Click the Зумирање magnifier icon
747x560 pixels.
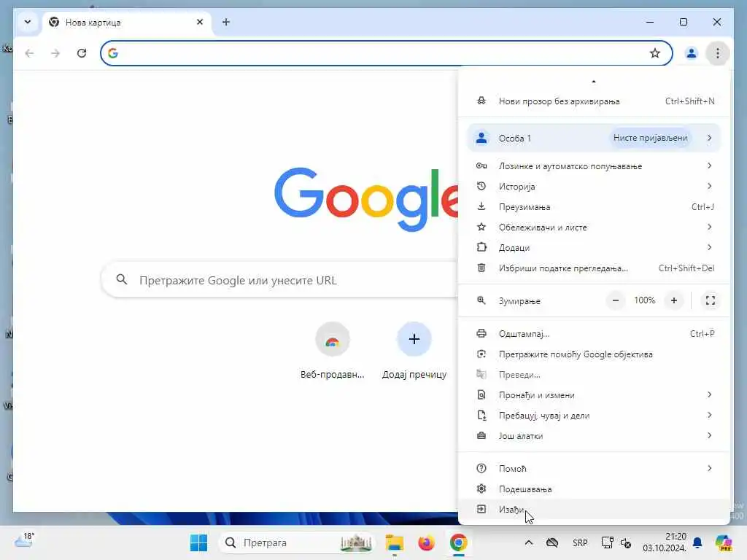pos(481,300)
